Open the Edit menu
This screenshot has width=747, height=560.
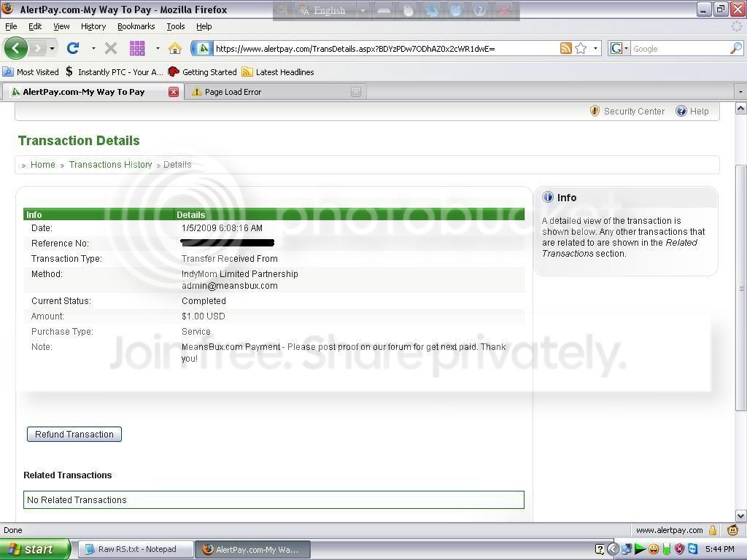(35, 26)
